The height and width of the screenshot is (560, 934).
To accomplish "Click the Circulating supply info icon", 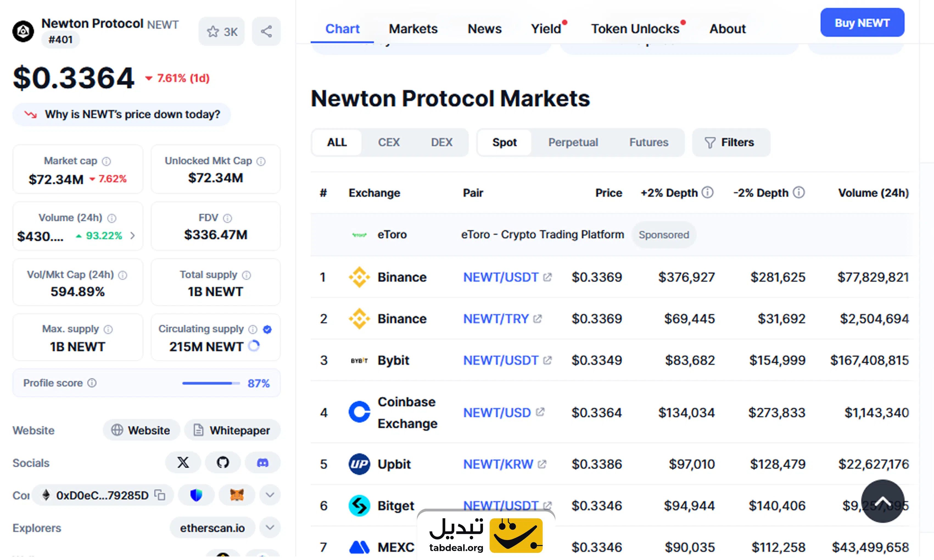I will [253, 330].
